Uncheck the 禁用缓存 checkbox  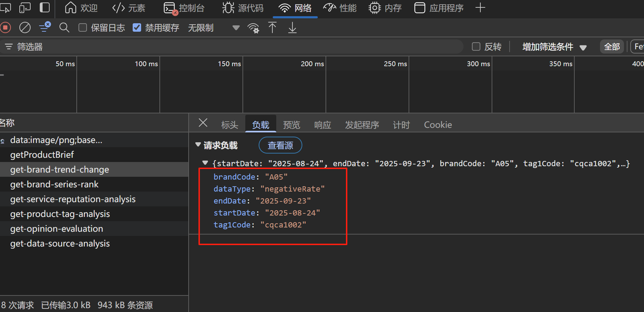(x=137, y=27)
